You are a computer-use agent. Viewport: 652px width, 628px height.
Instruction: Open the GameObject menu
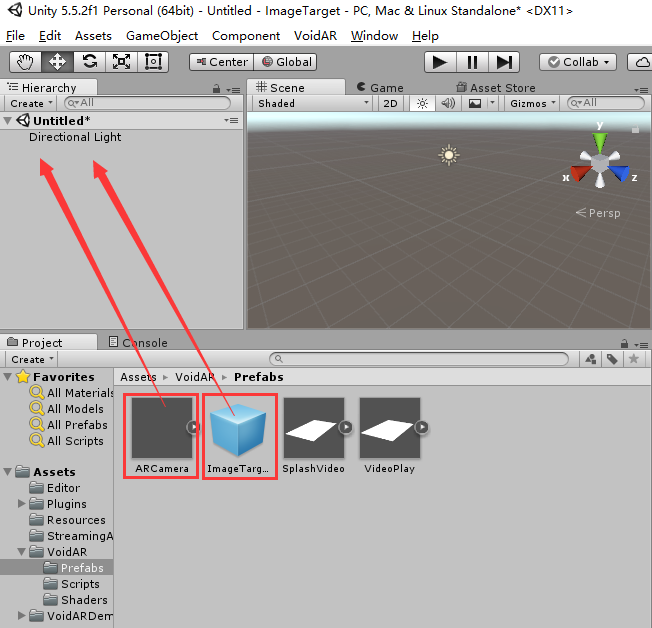pos(162,36)
